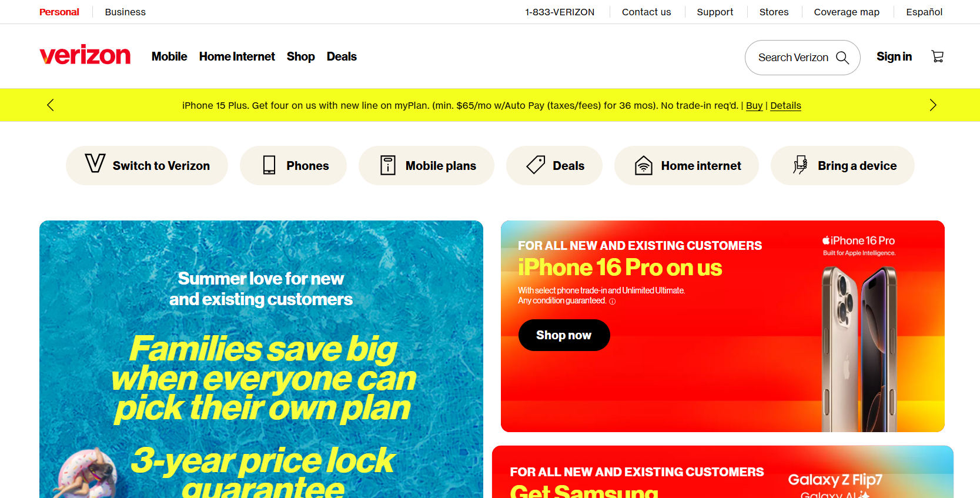
Task: Click the Verizon logo
Action: pyautogui.click(x=85, y=55)
